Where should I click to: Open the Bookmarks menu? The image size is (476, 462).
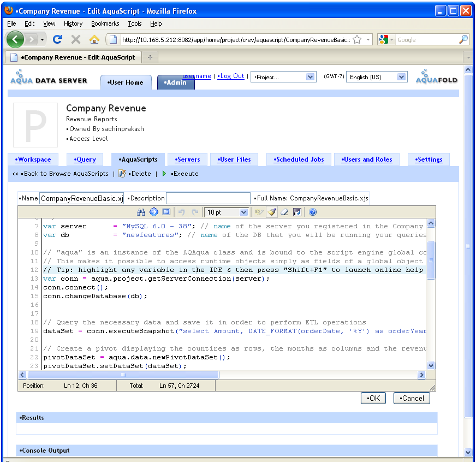coord(105,23)
